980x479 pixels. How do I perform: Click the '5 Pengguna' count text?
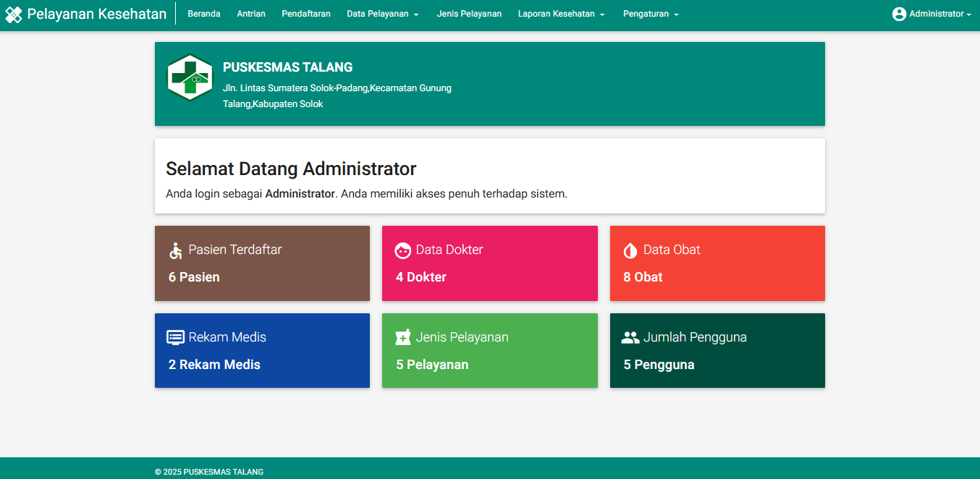coord(659,365)
